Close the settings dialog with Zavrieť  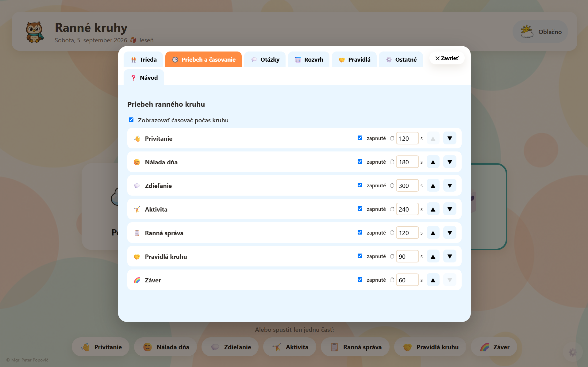click(x=447, y=58)
